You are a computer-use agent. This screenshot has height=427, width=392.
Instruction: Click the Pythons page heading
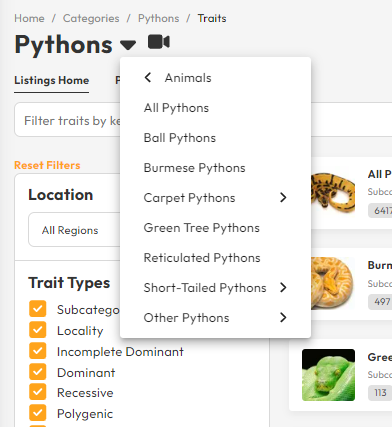64,45
